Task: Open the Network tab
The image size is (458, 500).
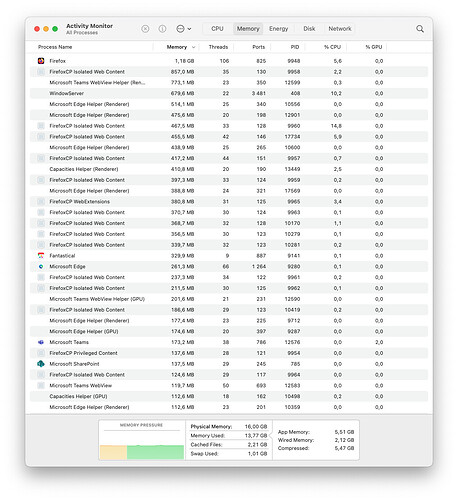Action: click(x=340, y=29)
